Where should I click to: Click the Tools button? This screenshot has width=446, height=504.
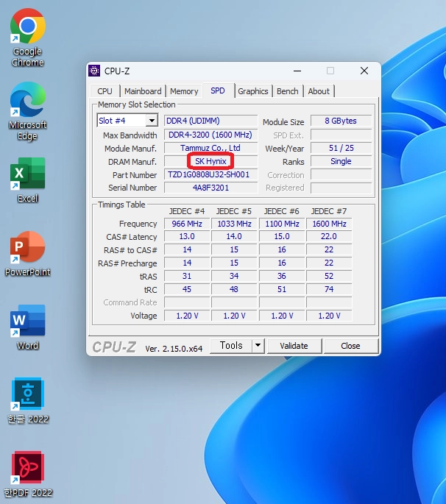(x=231, y=346)
